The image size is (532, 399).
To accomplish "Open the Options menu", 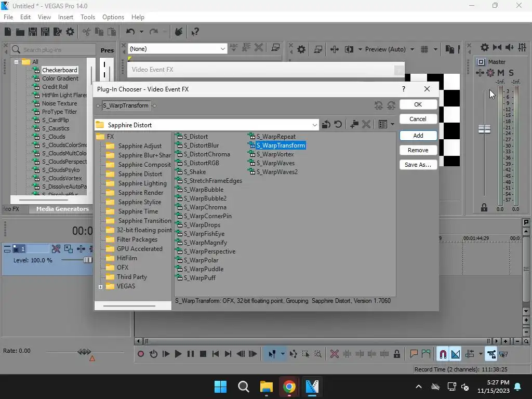I will pyautogui.click(x=113, y=17).
